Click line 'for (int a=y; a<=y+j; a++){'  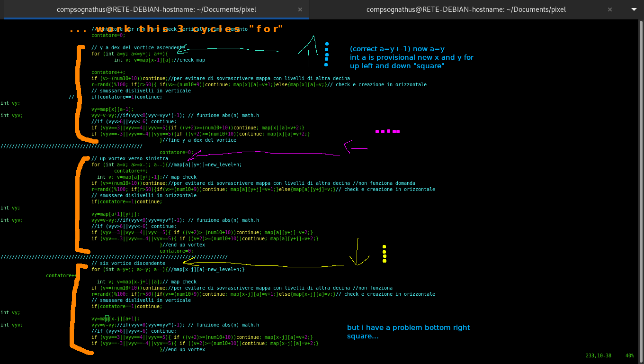point(130,54)
